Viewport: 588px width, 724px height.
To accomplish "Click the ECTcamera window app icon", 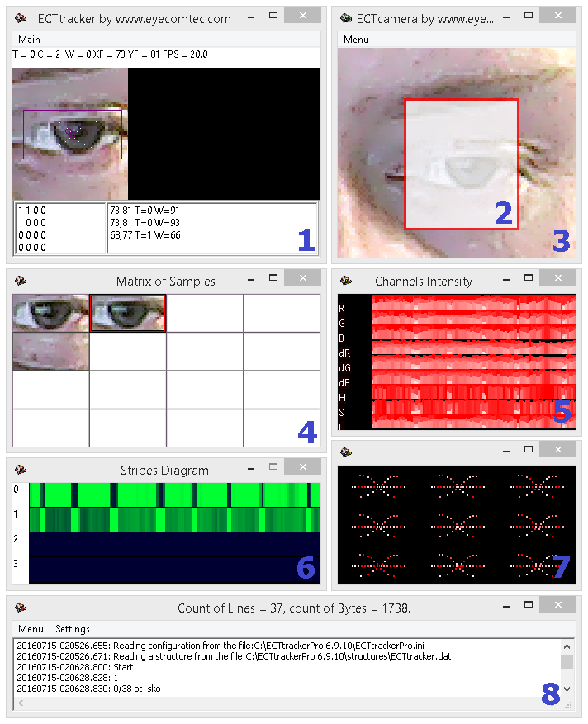I will pyautogui.click(x=346, y=18).
